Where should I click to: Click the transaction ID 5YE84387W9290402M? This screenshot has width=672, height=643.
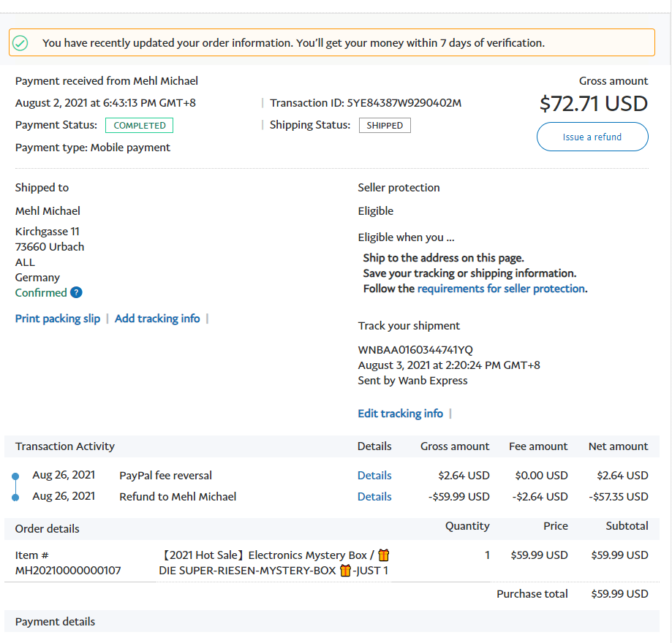coord(404,103)
